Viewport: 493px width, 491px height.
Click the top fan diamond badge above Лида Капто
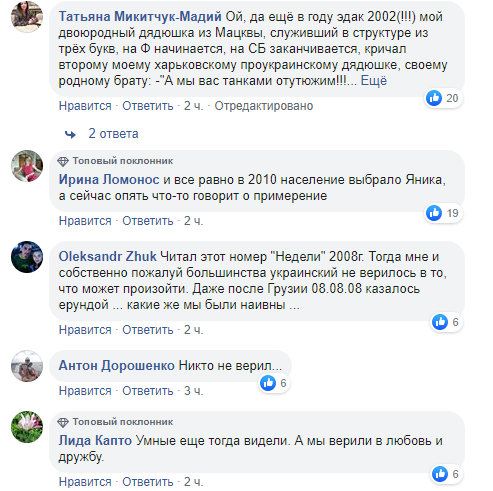click(x=63, y=422)
